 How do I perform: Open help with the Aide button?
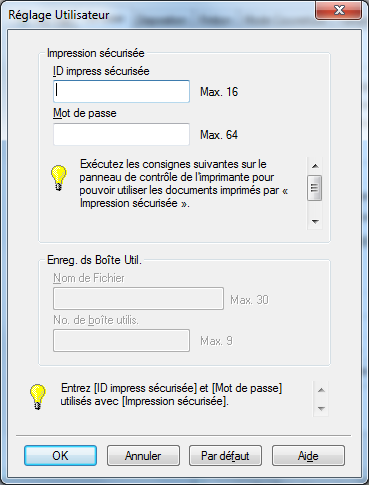(x=308, y=455)
